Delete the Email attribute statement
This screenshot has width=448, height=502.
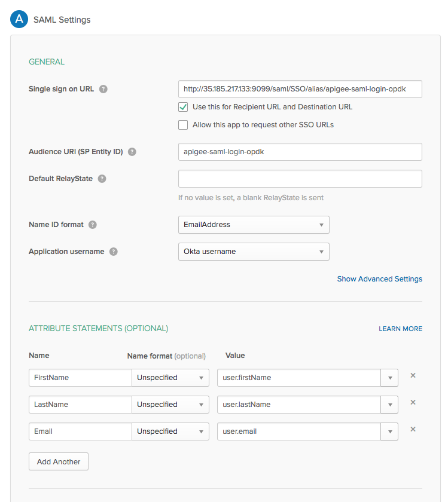pos(413,430)
